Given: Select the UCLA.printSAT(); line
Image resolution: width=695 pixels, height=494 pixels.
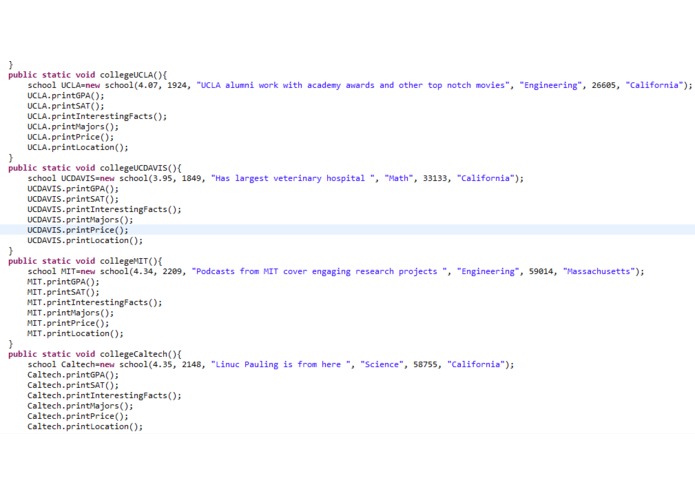Looking at the screenshot, I should click(66, 106).
